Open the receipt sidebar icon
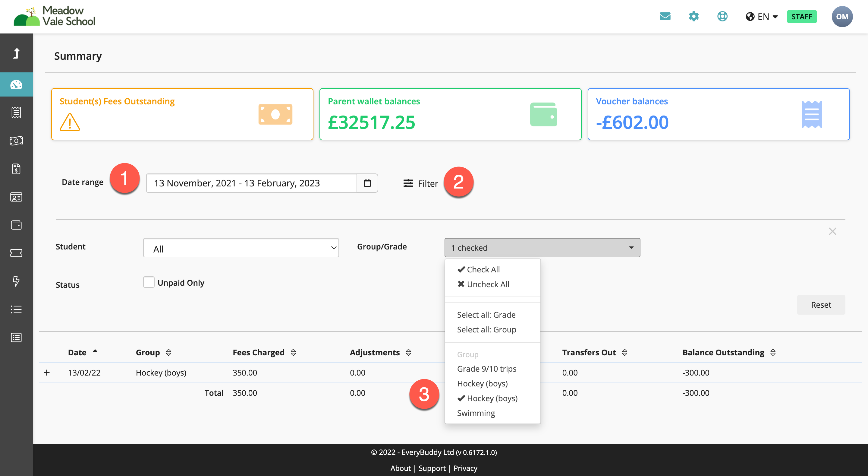This screenshot has height=476, width=868. click(x=16, y=112)
